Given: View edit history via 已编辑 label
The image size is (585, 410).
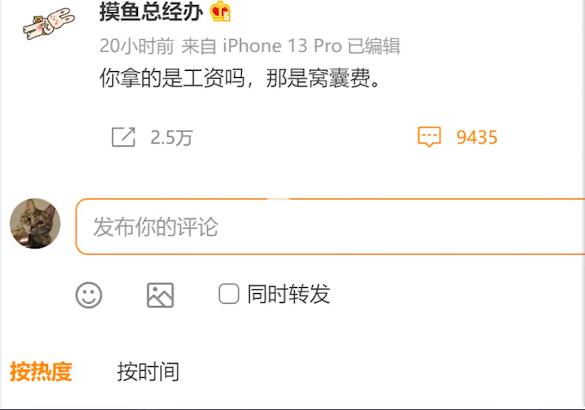Looking at the screenshot, I should click(374, 46).
